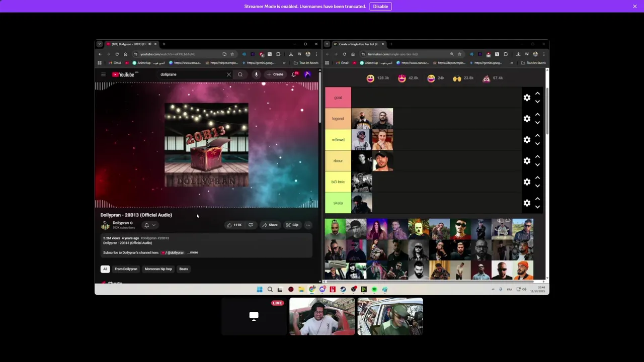Viewport: 644px width, 362px height.
Task: Open extensions puzzle icon in tiermaker window
Action: 506,54
